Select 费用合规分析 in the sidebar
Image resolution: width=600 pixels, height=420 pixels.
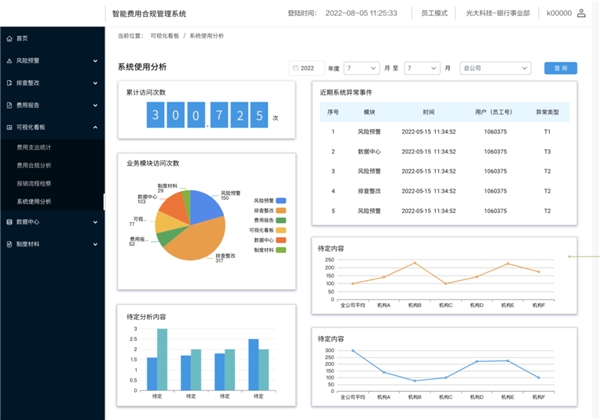coord(38,165)
